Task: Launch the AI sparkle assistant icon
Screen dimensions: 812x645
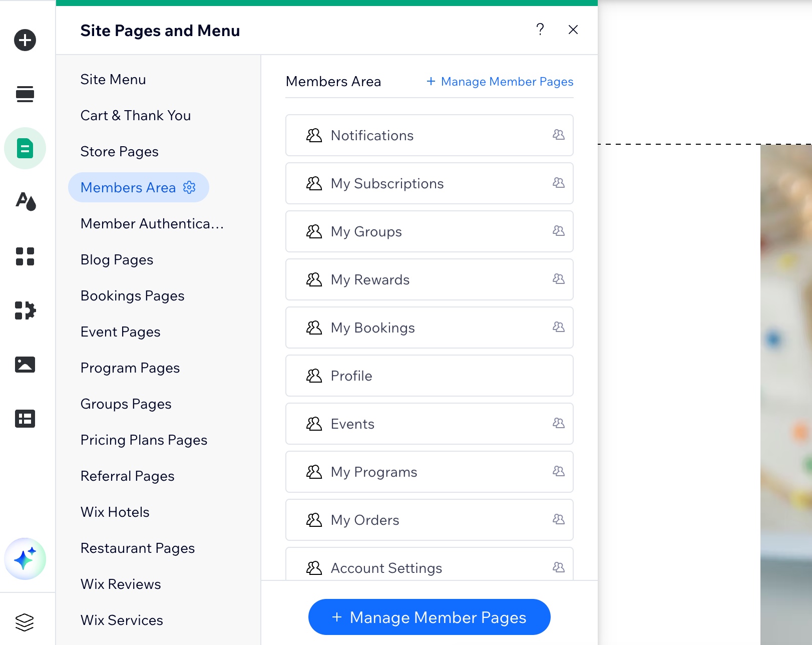Action: coord(25,559)
